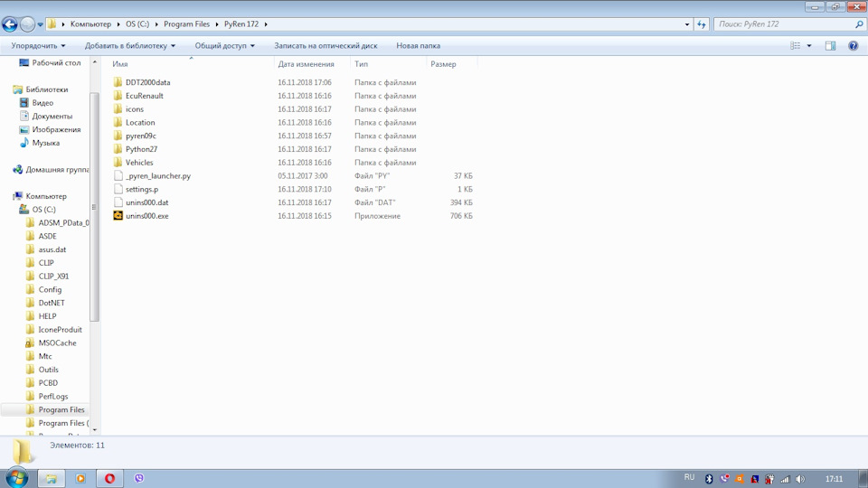Select the Location folder
The image size is (868, 488).
point(140,123)
